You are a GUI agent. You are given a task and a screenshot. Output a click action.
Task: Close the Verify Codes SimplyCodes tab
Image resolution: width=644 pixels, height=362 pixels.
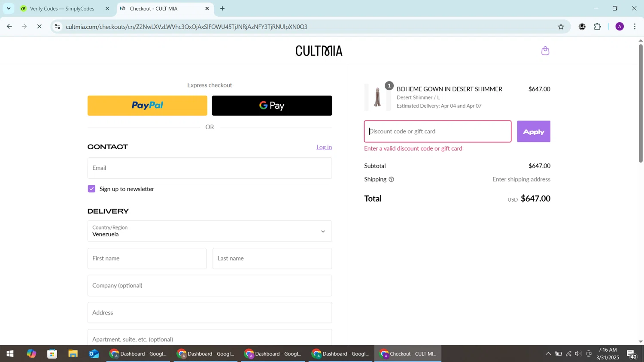(107, 9)
